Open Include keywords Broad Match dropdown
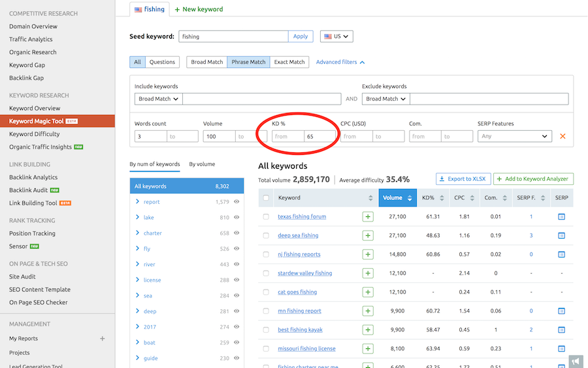 click(x=158, y=99)
